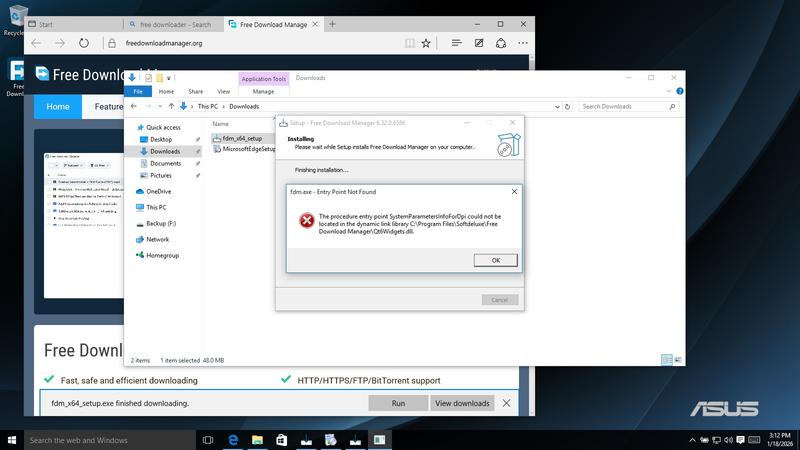Screen dimensions: 800x450
Task: Add page to favorites with star icon
Action: coord(426,43)
